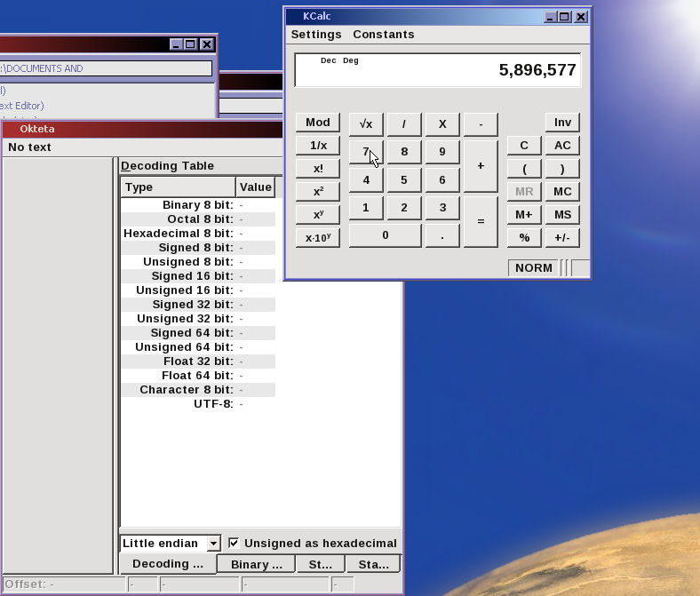700x596 pixels.
Task: Click the calculator display field
Action: click(438, 70)
